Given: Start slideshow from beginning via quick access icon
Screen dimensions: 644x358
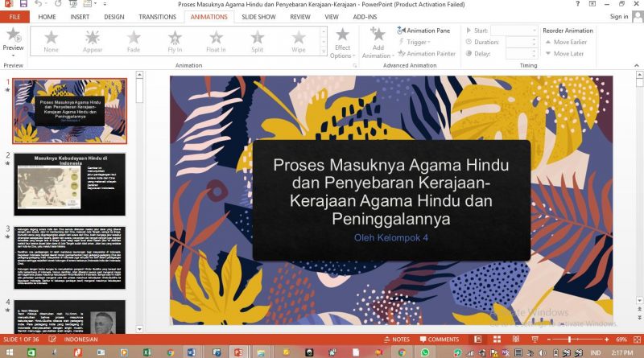Looking at the screenshot, I should (73, 4).
